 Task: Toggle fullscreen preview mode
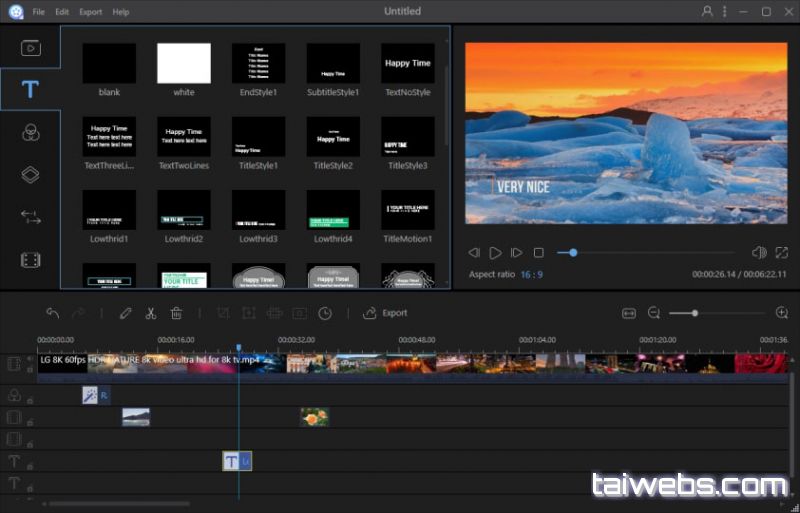pos(782,253)
